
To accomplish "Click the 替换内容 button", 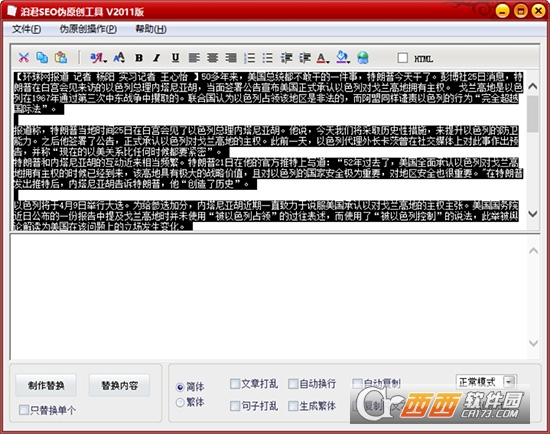I will pos(119,386).
